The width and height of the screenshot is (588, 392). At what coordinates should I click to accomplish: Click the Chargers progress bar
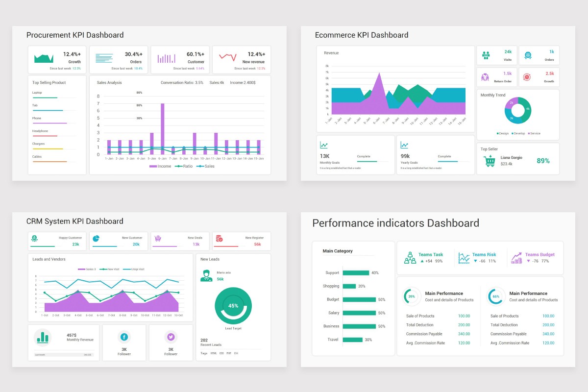coord(54,149)
